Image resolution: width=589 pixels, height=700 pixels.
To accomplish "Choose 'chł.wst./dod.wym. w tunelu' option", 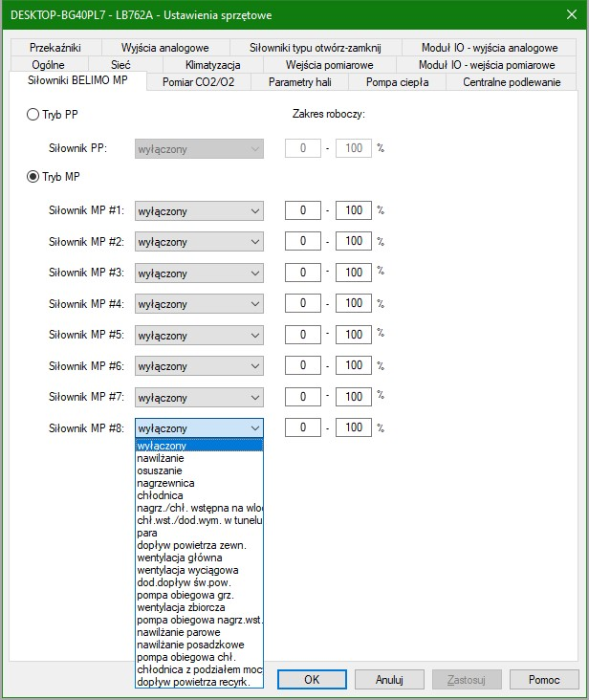I will [199, 520].
